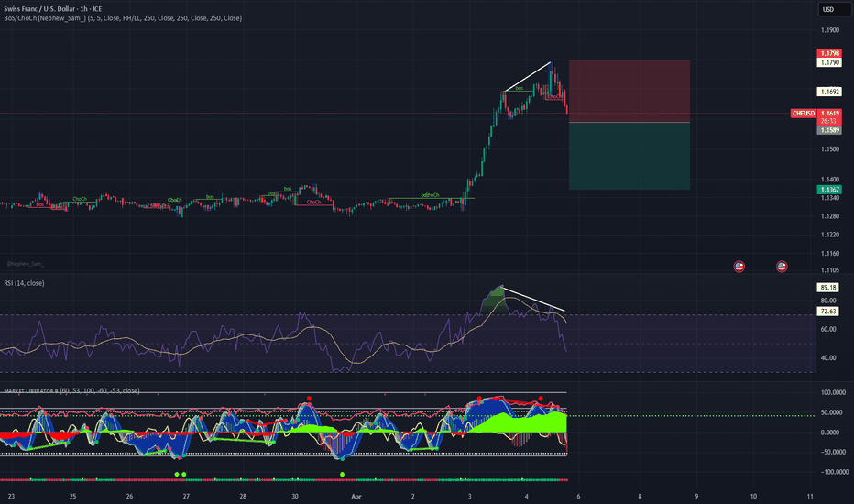
Task: Click the red 1.1798 stop price label
Action: click(829, 53)
